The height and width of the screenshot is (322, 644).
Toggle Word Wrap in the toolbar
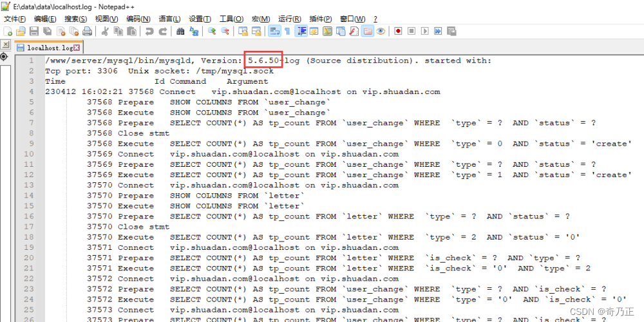pyautogui.click(x=274, y=31)
